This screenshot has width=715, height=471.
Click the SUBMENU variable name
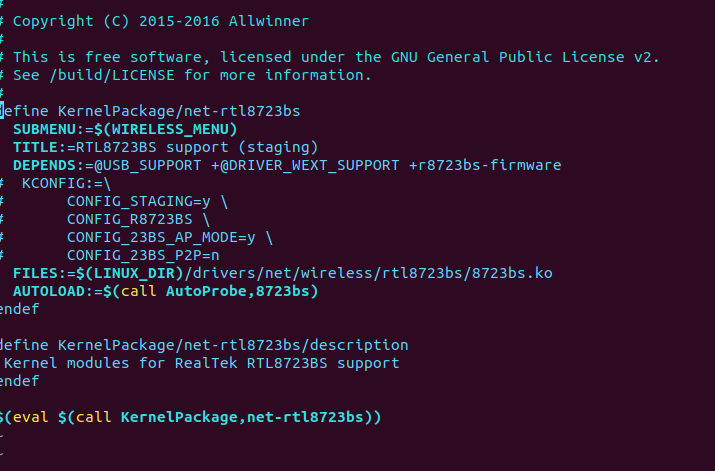coord(45,129)
